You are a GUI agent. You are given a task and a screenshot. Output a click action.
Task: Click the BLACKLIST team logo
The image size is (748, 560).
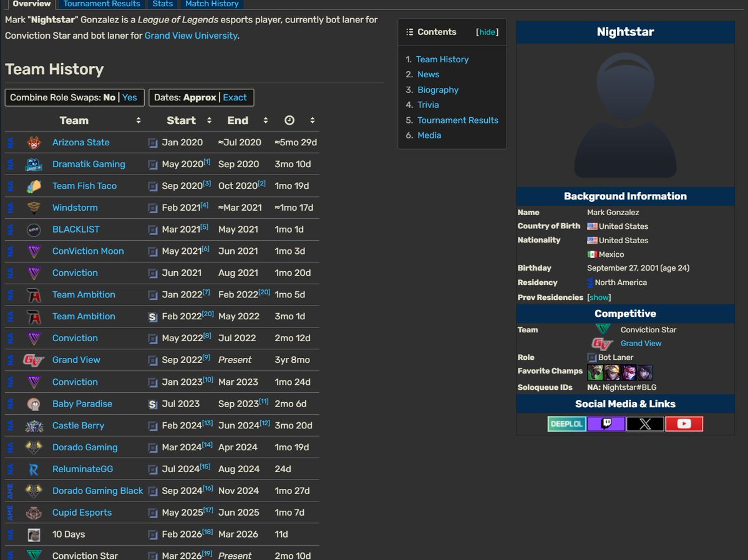tap(34, 229)
